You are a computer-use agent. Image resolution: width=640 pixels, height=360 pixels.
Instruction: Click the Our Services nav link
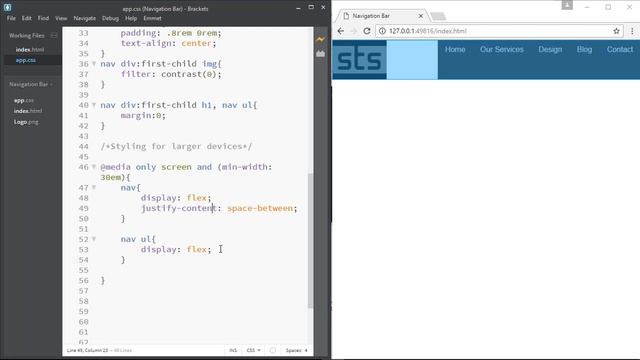[502, 49]
